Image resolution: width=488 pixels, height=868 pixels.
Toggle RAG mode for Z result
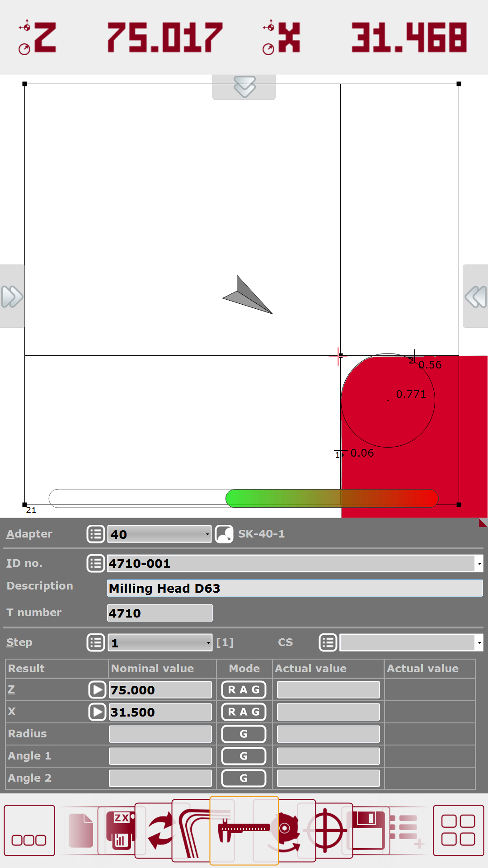(244, 690)
